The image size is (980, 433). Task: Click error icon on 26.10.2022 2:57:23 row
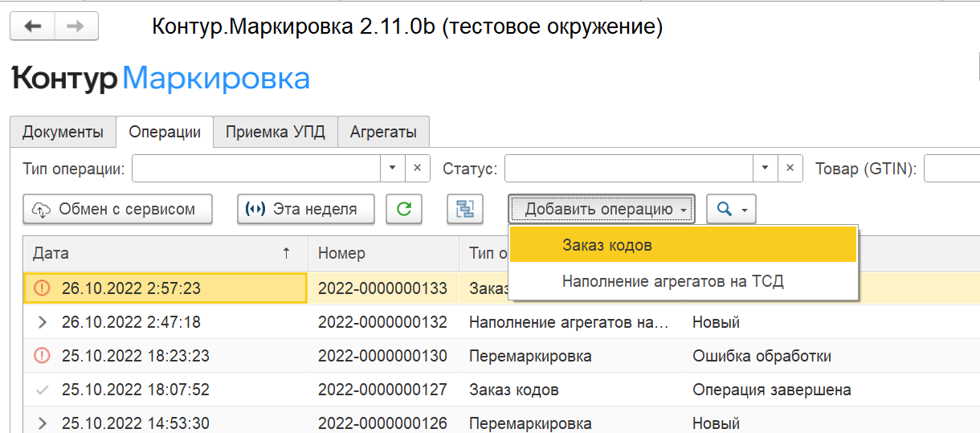[x=43, y=288]
